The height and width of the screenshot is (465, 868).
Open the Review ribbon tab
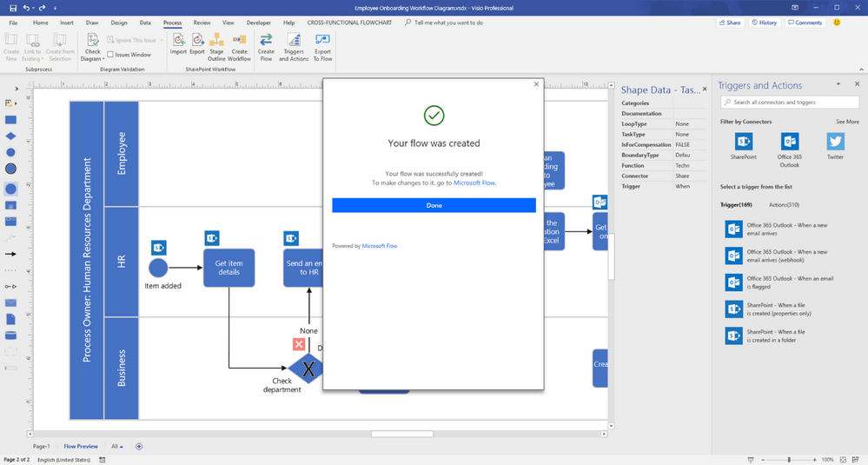(202, 23)
